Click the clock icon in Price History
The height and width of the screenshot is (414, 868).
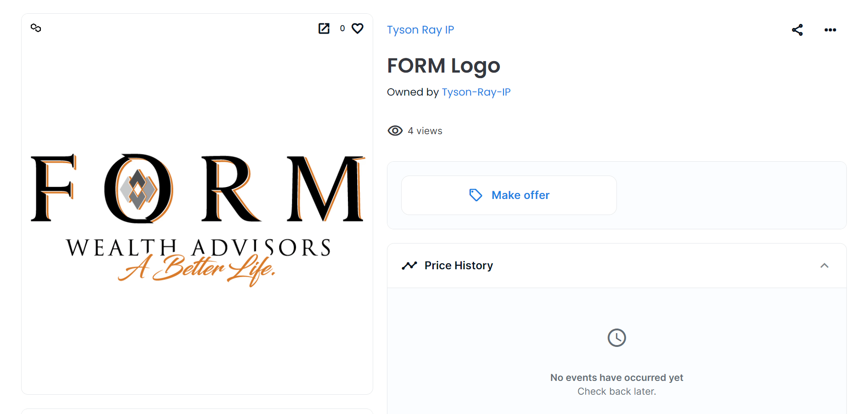617,338
